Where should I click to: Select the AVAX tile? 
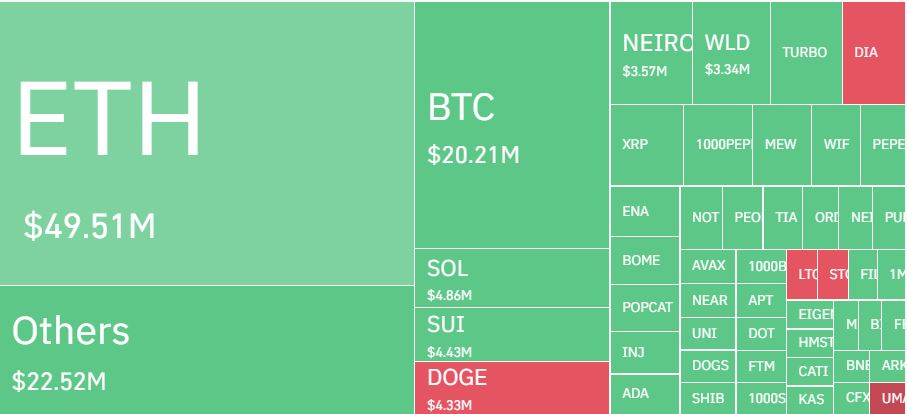coord(708,267)
